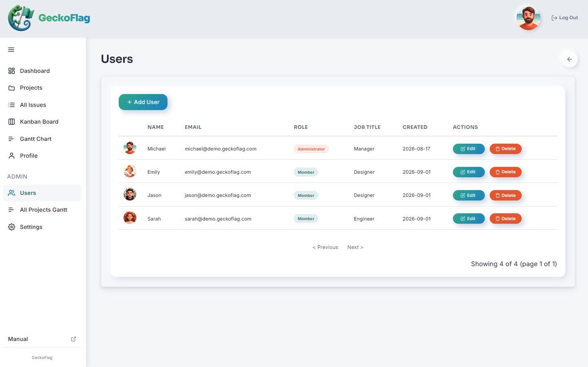Click the GeckoFlag gecko logo
588x367 pixels.
click(21, 18)
